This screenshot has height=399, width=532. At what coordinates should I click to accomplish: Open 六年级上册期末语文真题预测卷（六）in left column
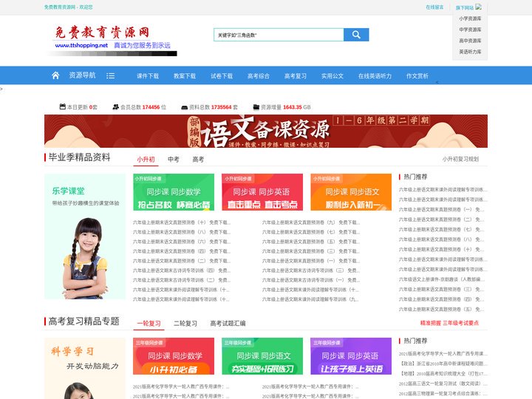click(x=182, y=242)
